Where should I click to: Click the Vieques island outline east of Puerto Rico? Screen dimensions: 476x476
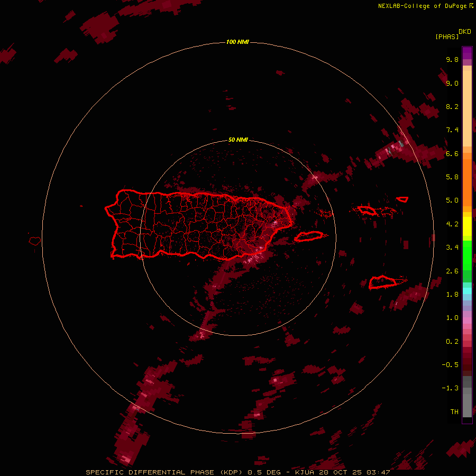click(309, 236)
